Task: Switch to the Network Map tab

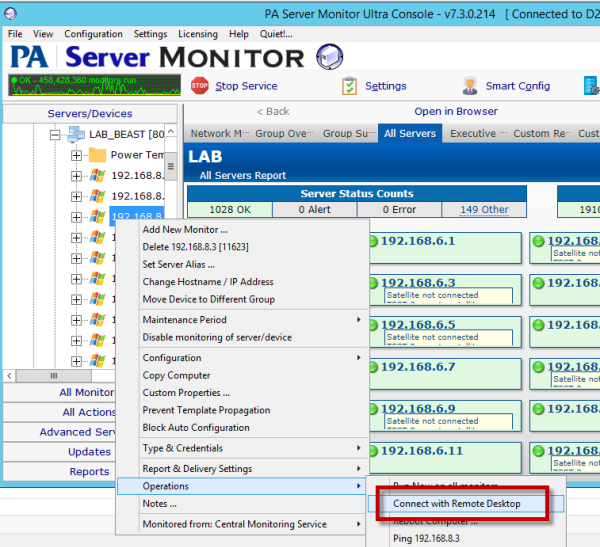Action: coord(220,134)
